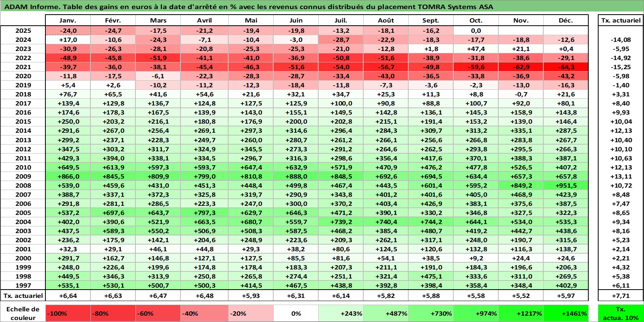Click the 2011 Janv. cell +429,3
644x322 pixels.
(68, 158)
